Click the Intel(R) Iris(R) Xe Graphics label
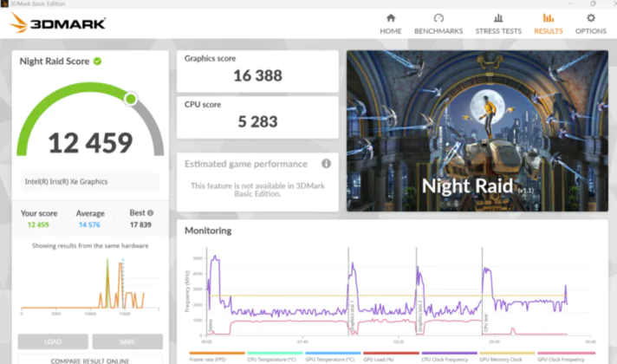This screenshot has height=364, width=617. tap(66, 181)
